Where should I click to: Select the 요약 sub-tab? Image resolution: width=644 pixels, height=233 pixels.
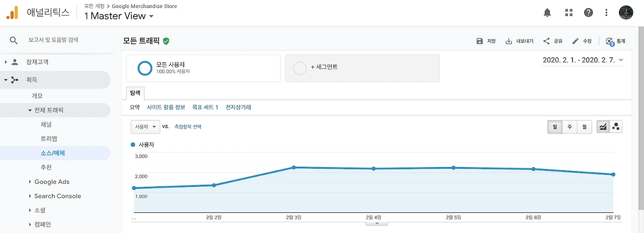coord(135,107)
